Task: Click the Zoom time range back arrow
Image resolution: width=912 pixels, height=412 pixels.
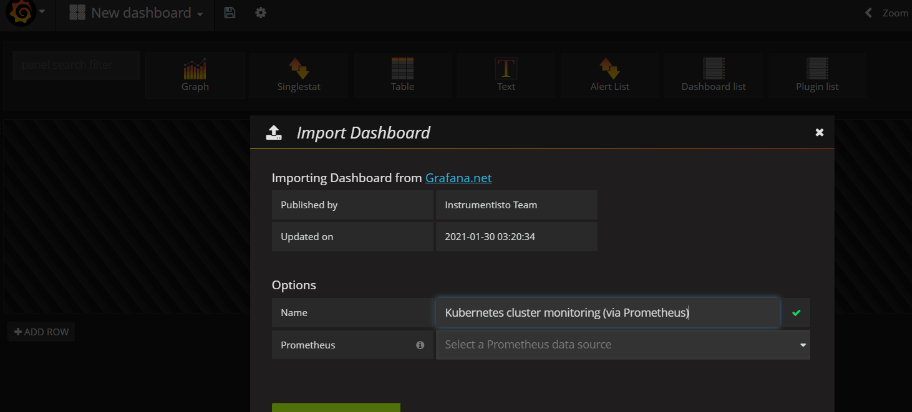Action: 868,13
